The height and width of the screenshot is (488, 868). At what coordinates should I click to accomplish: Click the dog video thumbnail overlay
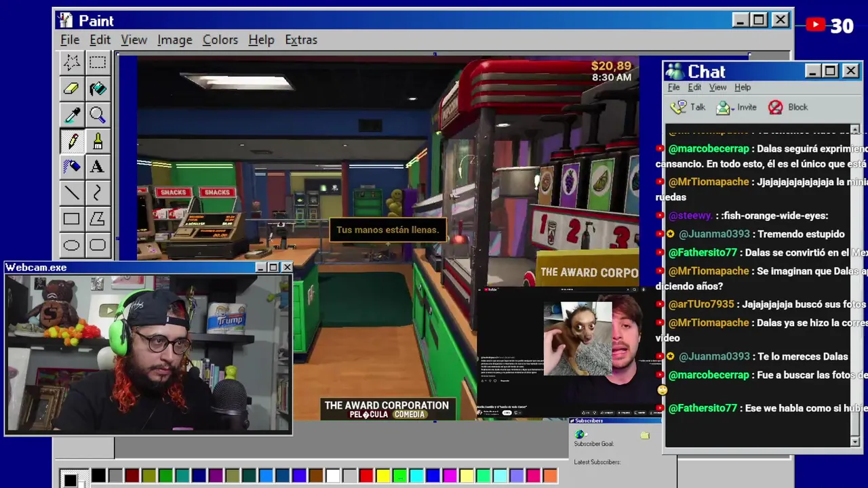[x=578, y=339]
